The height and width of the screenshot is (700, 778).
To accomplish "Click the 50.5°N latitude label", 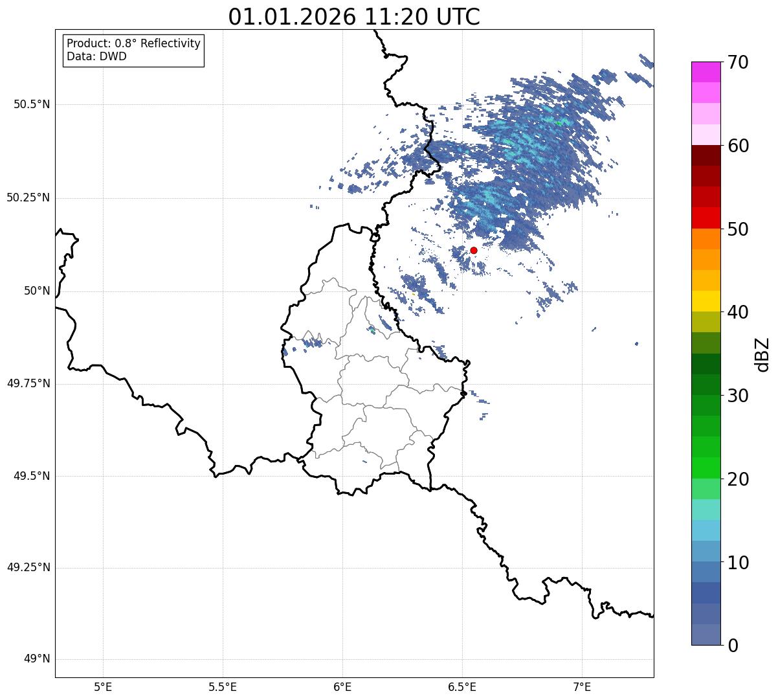I will [32, 104].
